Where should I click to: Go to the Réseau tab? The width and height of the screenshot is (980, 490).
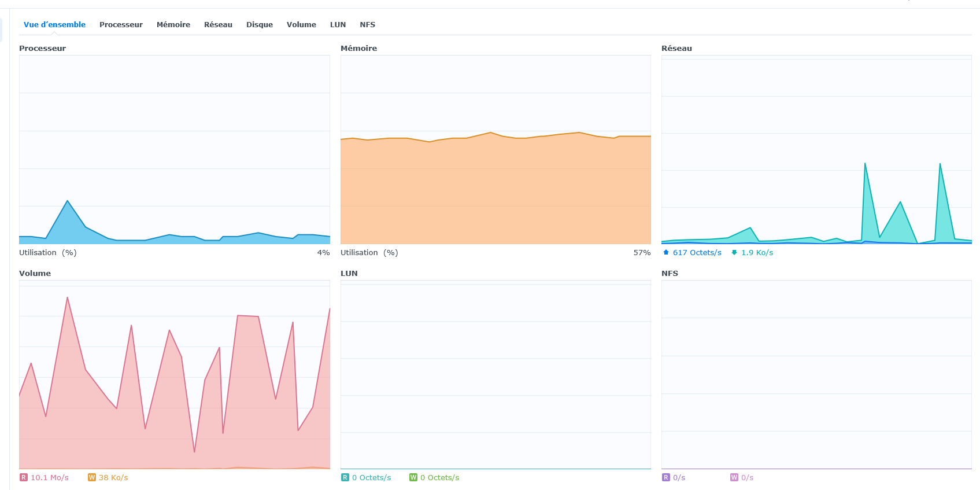click(x=218, y=25)
